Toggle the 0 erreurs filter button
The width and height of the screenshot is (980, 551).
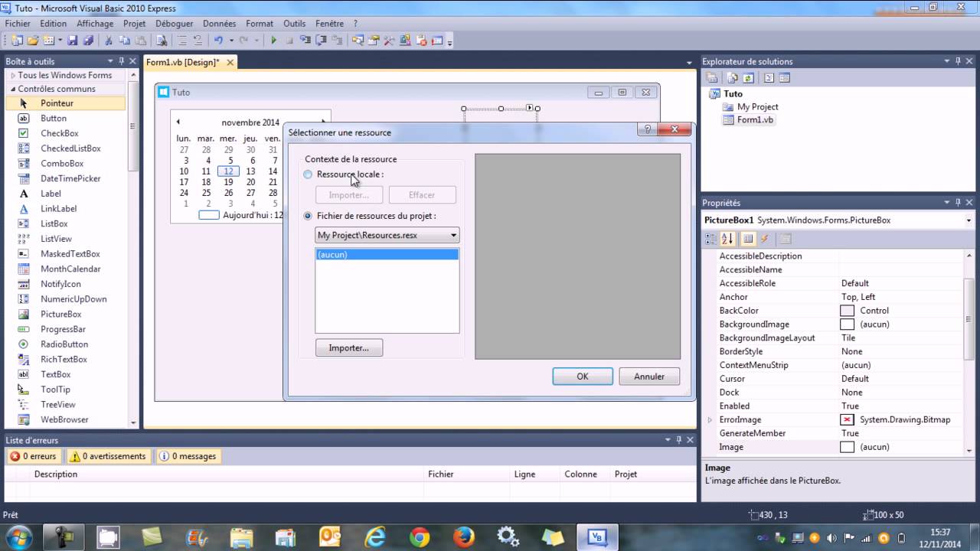[34, 456]
